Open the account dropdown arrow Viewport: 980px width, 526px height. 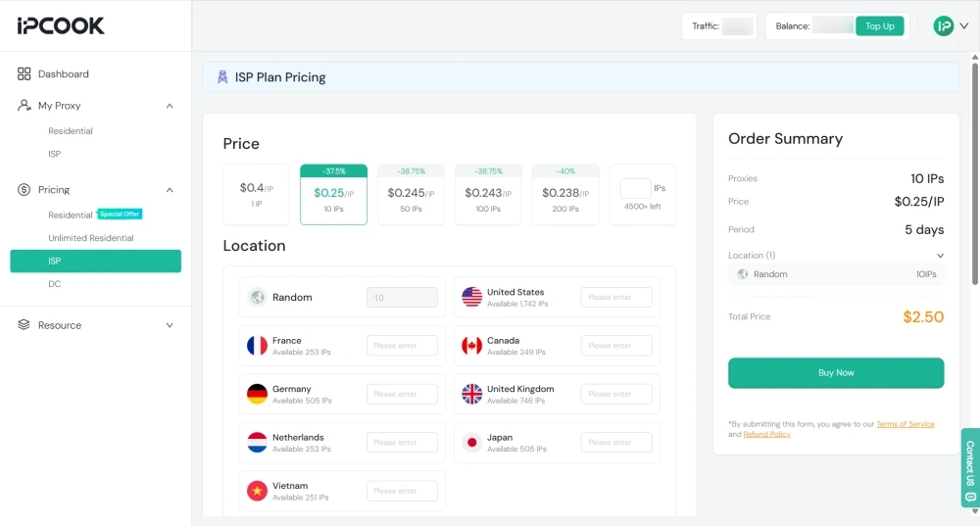964,26
